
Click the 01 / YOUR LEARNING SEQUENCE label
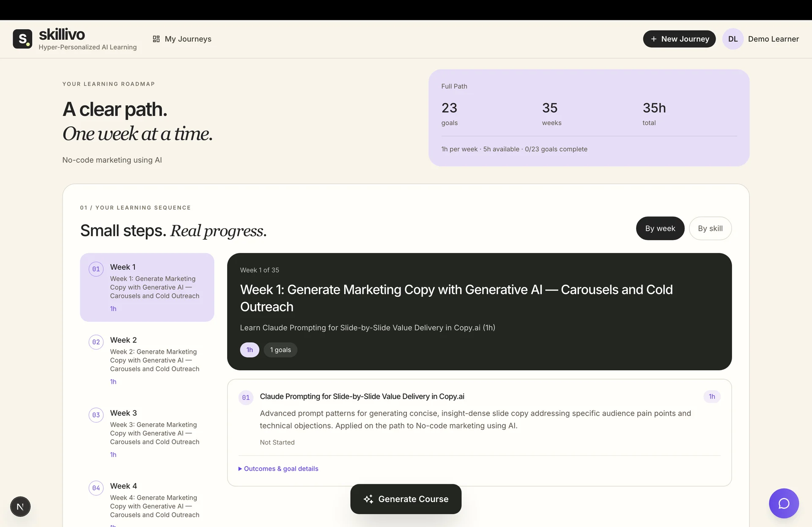[x=135, y=208]
